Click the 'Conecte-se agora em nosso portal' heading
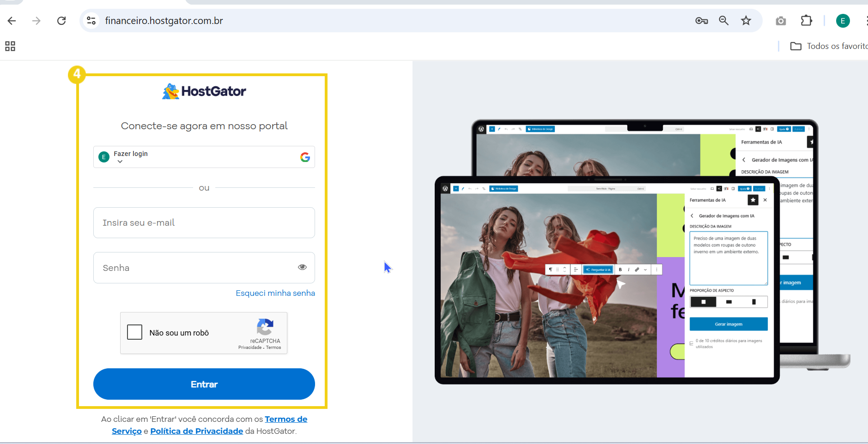The height and width of the screenshot is (444, 868). 204,126
